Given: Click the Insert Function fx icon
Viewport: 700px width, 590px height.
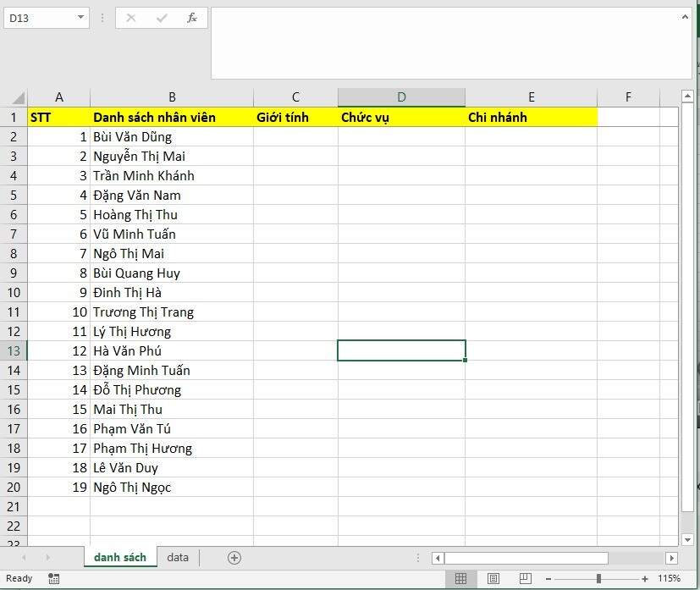Looking at the screenshot, I should (x=191, y=17).
